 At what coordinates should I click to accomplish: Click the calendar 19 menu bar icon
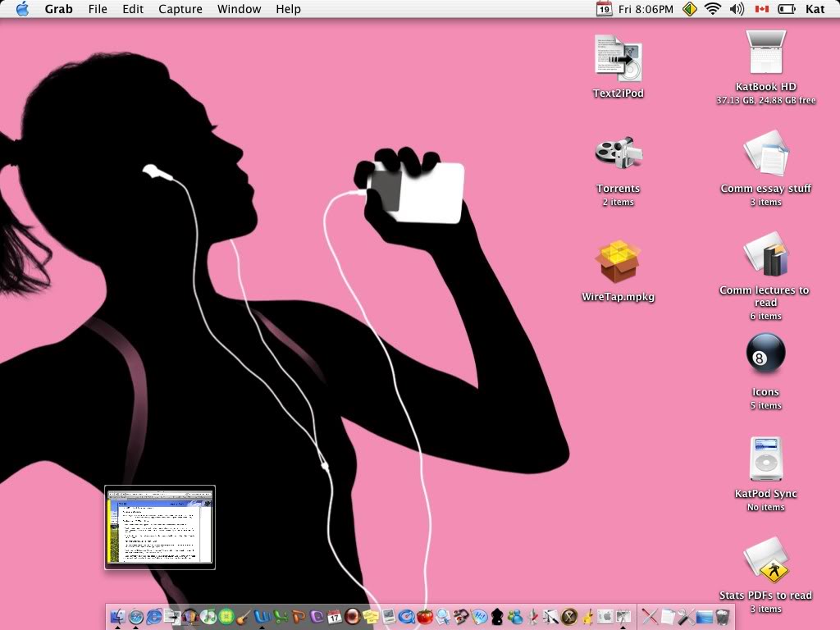pos(605,9)
